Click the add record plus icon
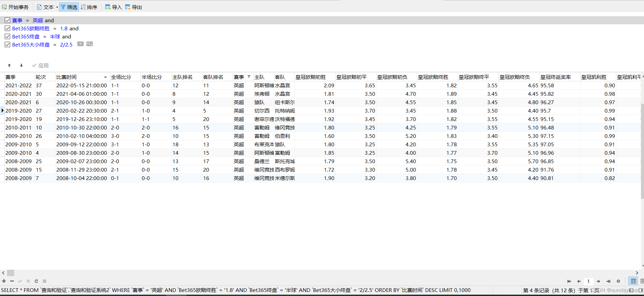This screenshot has width=644, height=296. click(4, 281)
